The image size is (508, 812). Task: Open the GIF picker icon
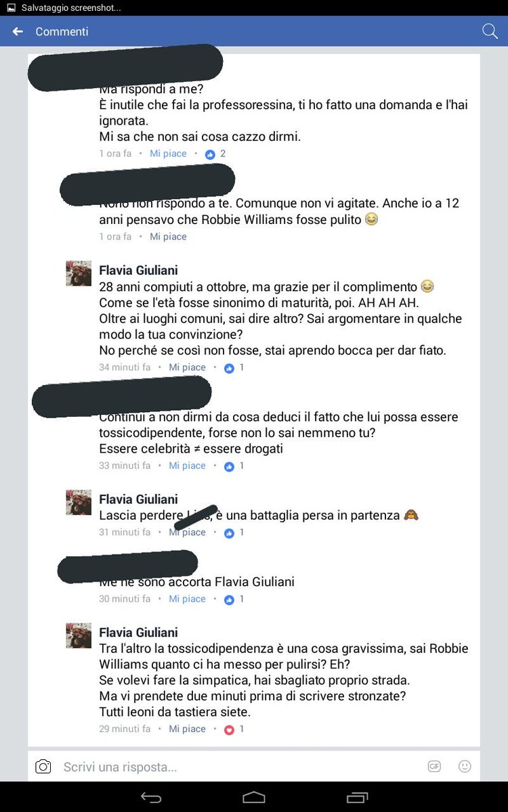(x=434, y=767)
